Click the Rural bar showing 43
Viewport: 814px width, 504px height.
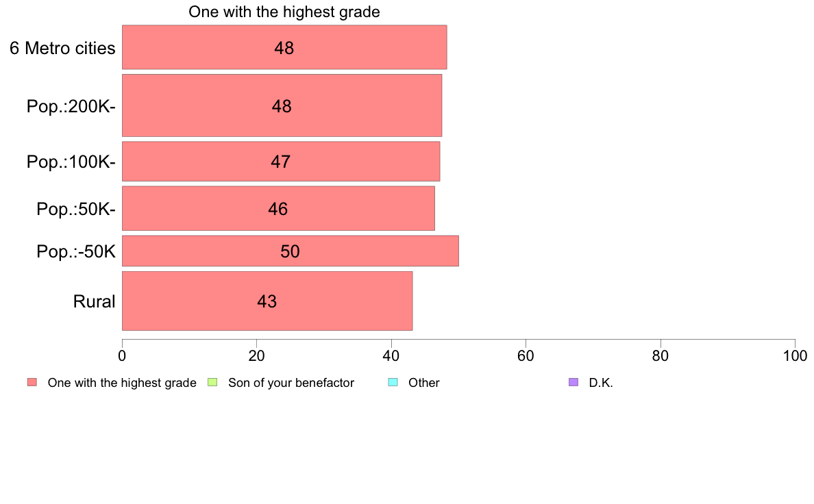click(x=267, y=301)
